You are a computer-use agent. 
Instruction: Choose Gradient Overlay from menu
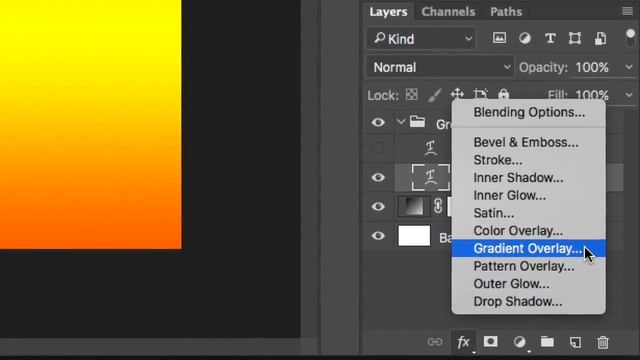point(529,248)
